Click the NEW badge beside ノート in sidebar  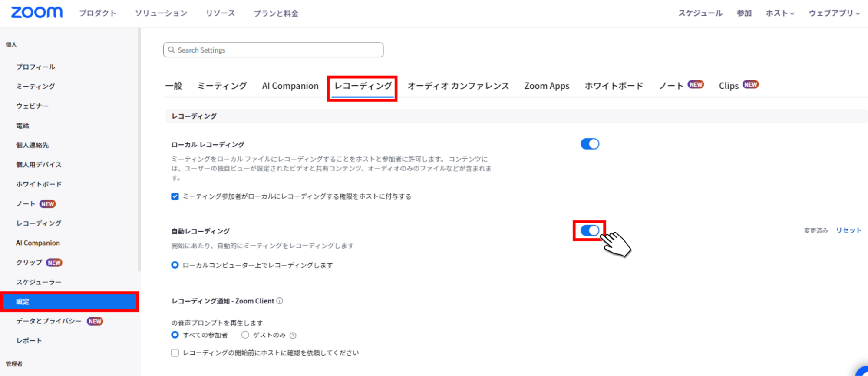[x=48, y=204]
